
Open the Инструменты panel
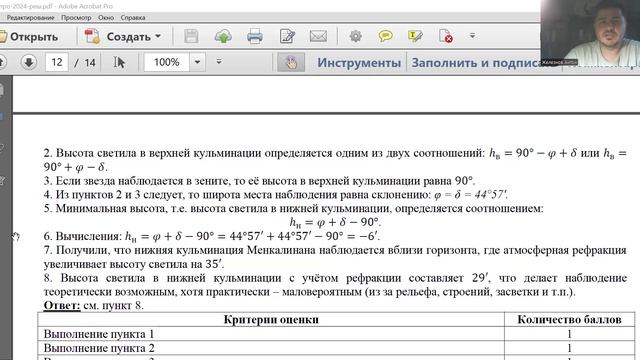point(359,63)
